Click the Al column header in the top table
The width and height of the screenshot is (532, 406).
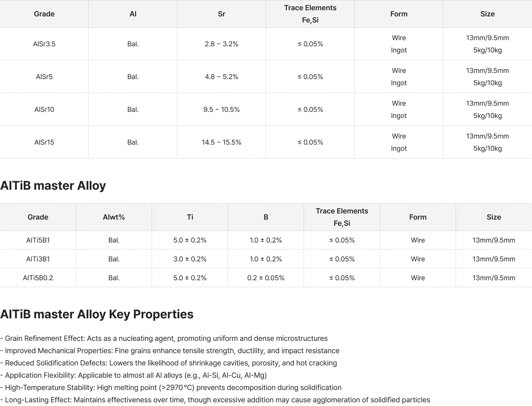[x=133, y=14]
